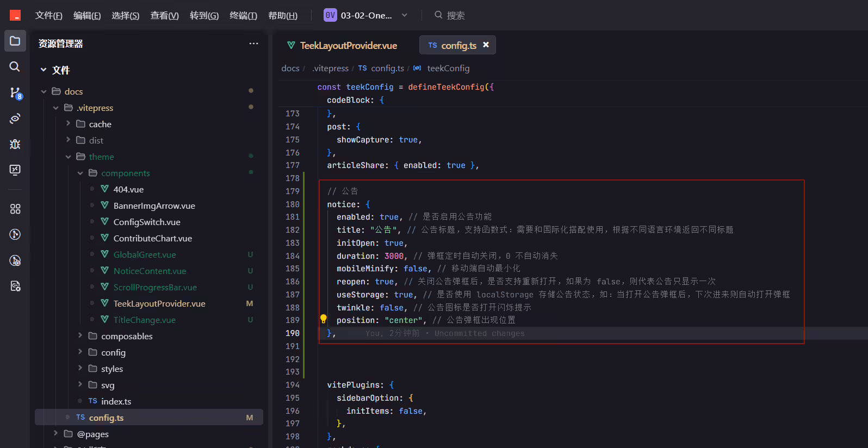This screenshot has height=448, width=868.
Task: Click config.ts in the breadcrumb
Action: pos(387,68)
